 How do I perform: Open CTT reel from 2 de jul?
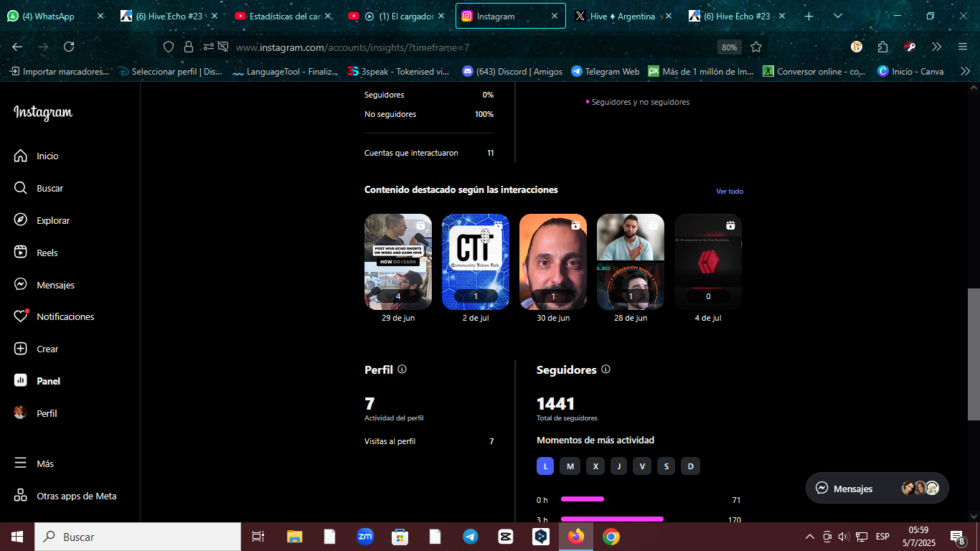[476, 262]
